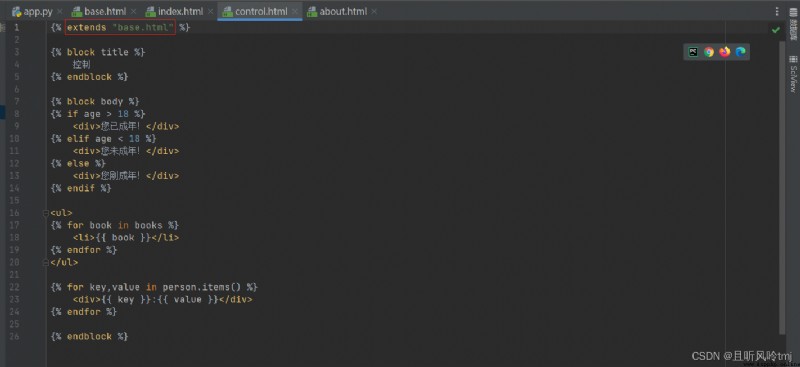Click line number 8 in gutter
The height and width of the screenshot is (367, 800).
pyautogui.click(x=17, y=114)
